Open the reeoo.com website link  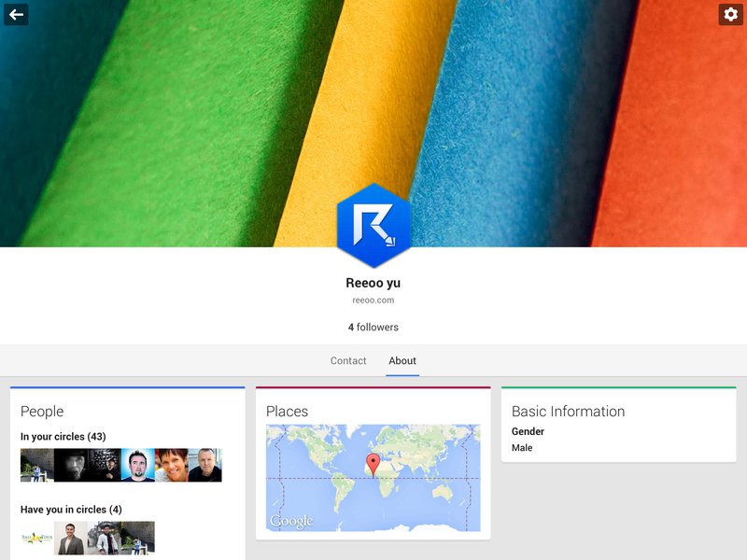pos(373,300)
